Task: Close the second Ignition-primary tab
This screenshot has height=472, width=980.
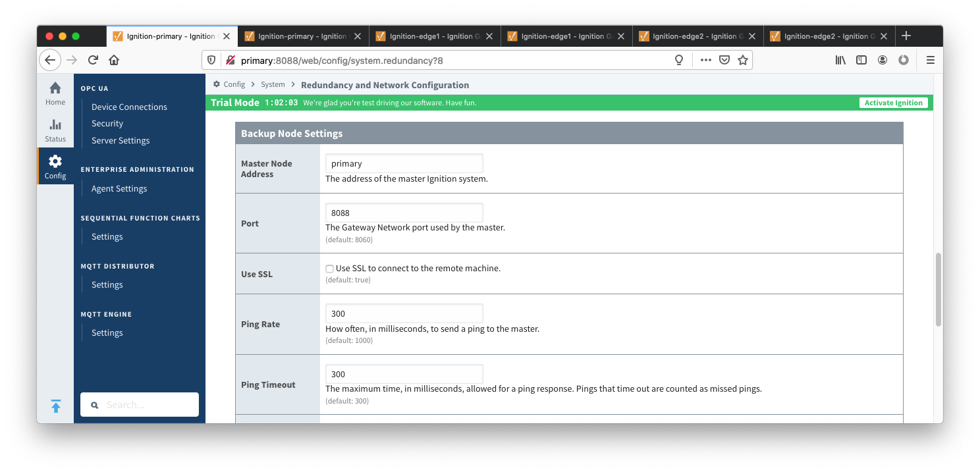Action: 358,36
